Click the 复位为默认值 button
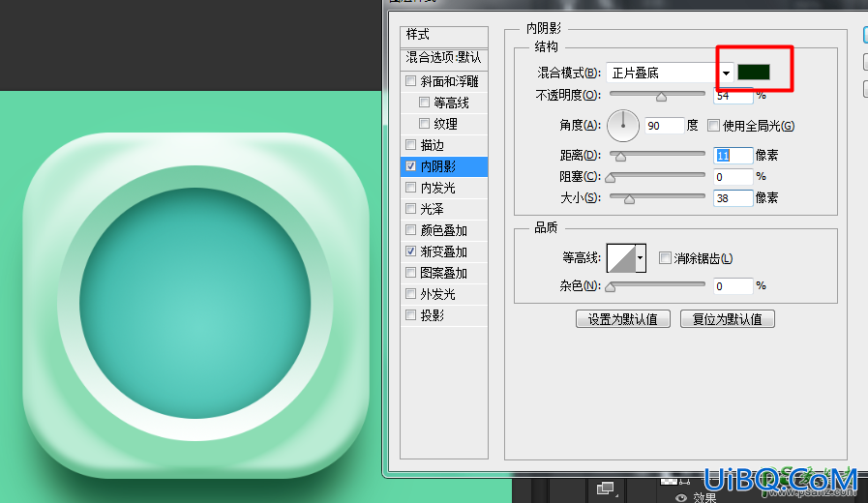This screenshot has width=868, height=503. pos(728,319)
